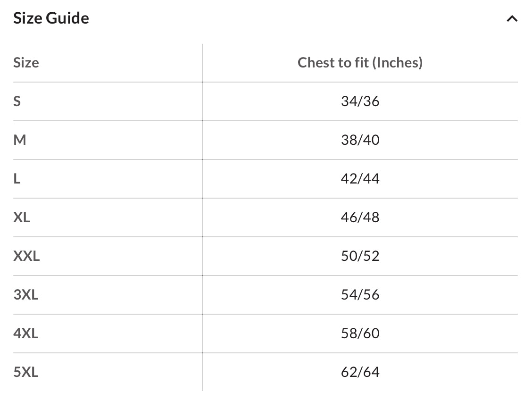Click the 54/56 chest measurement
This screenshot has height=409, width=532.
tap(360, 295)
